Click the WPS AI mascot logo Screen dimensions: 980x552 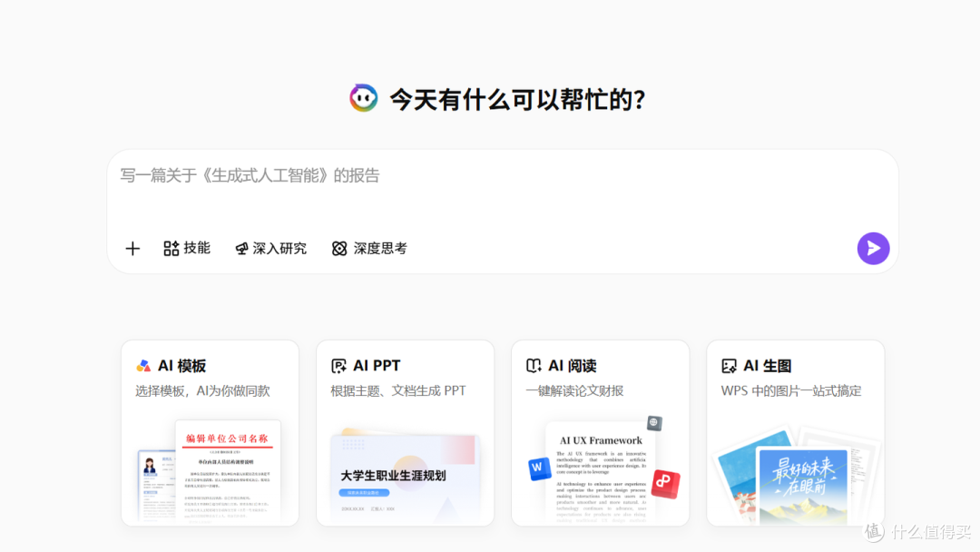click(363, 98)
